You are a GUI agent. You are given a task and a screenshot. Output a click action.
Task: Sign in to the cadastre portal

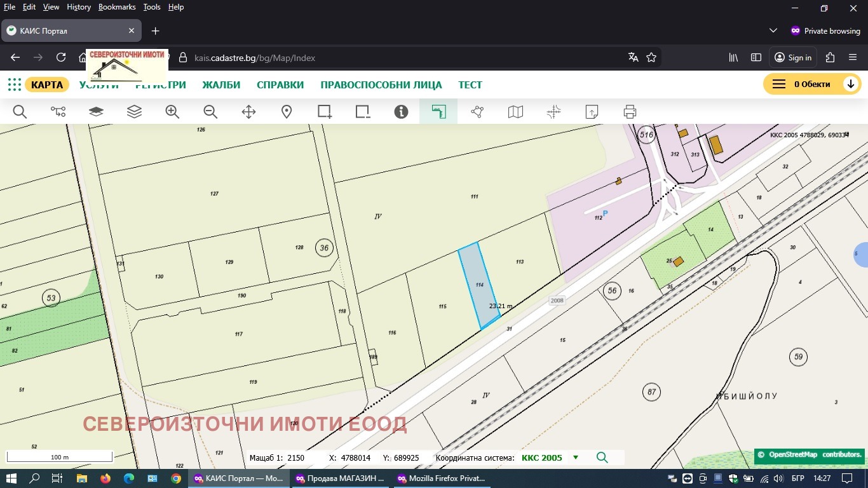pos(792,57)
